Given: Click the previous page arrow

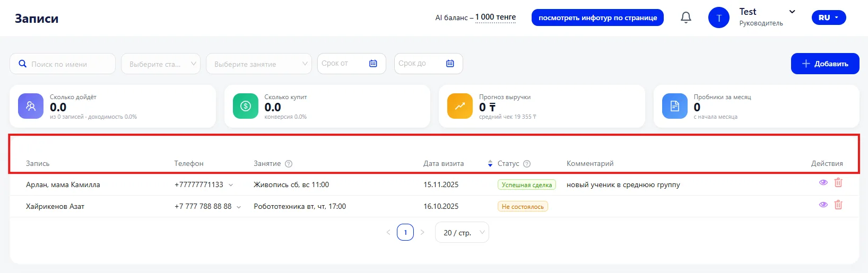Looking at the screenshot, I should pyautogui.click(x=388, y=232).
